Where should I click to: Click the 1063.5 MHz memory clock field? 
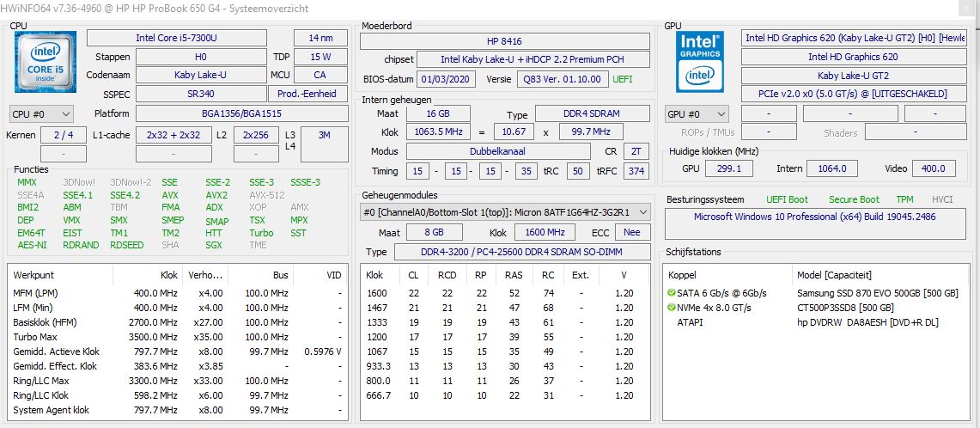point(438,132)
